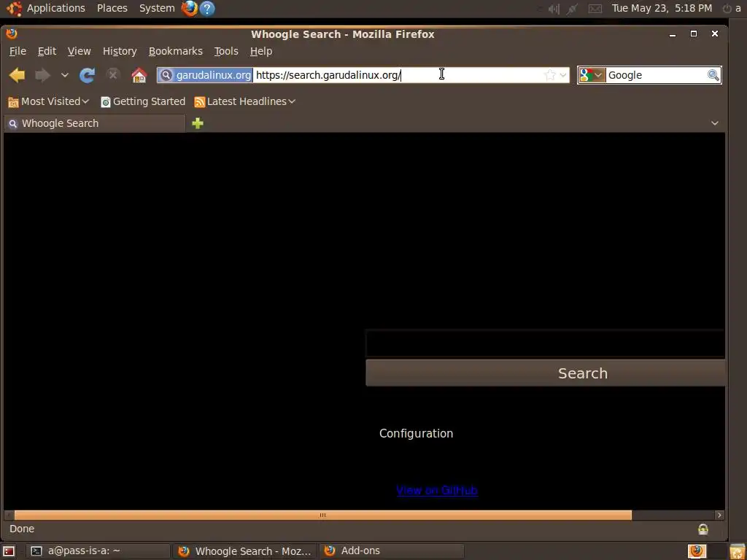
Task: Open the Applications menu in top panel
Action: point(55,8)
